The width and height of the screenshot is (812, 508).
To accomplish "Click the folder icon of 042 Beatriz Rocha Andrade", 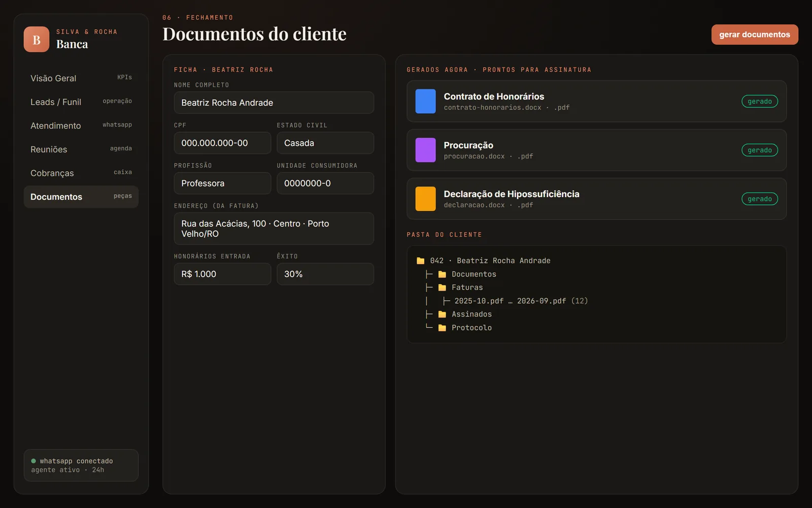I will pyautogui.click(x=420, y=261).
